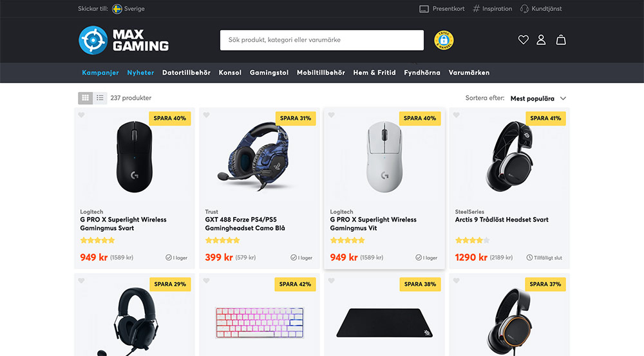Favorite the Trust GXT 488 headset
The width and height of the screenshot is (644, 356).
(206, 115)
